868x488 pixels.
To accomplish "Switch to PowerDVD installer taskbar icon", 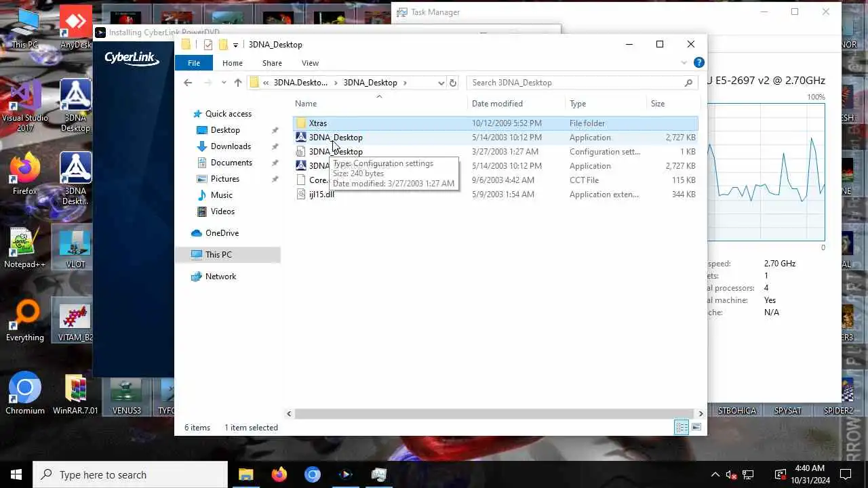I will pos(346,474).
